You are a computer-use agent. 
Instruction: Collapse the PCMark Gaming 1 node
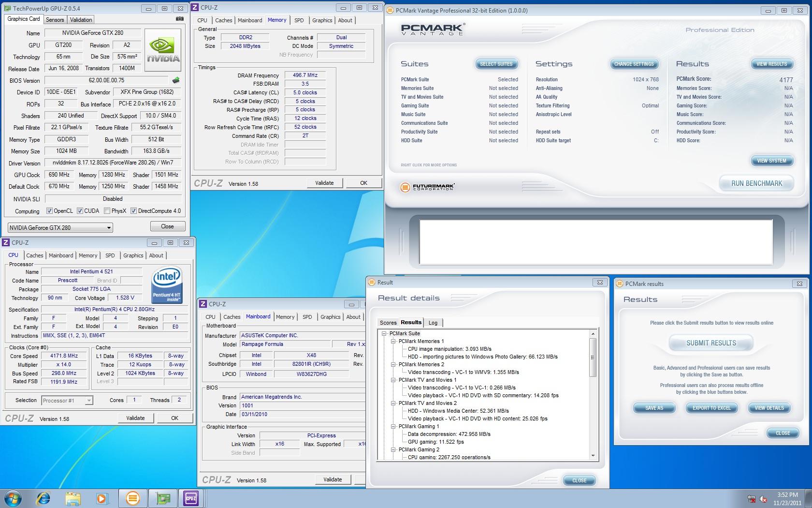(x=393, y=426)
